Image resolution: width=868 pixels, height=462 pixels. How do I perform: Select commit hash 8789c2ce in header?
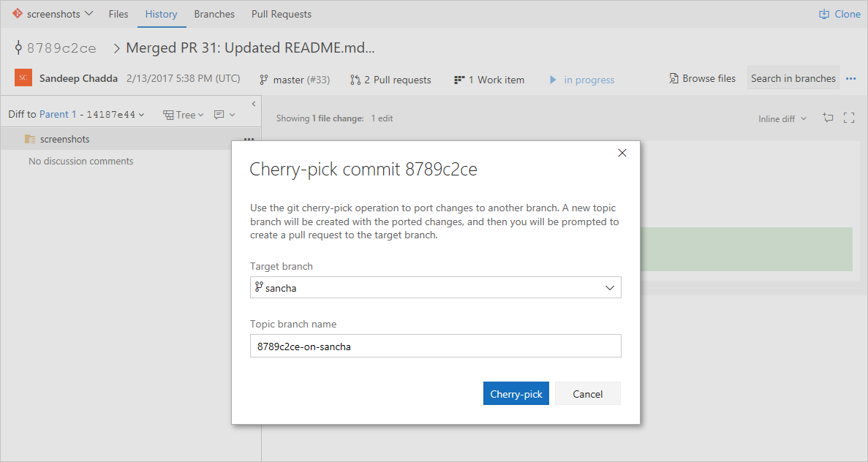tap(61, 48)
